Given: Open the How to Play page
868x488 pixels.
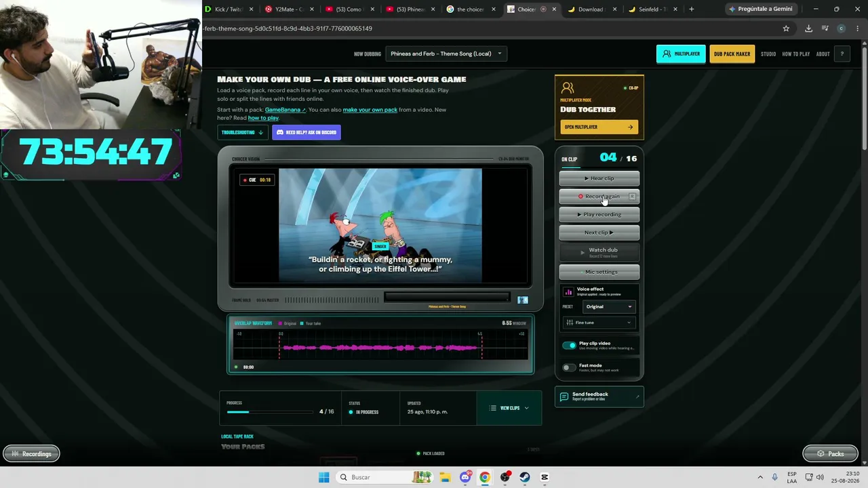Looking at the screenshot, I should point(796,54).
